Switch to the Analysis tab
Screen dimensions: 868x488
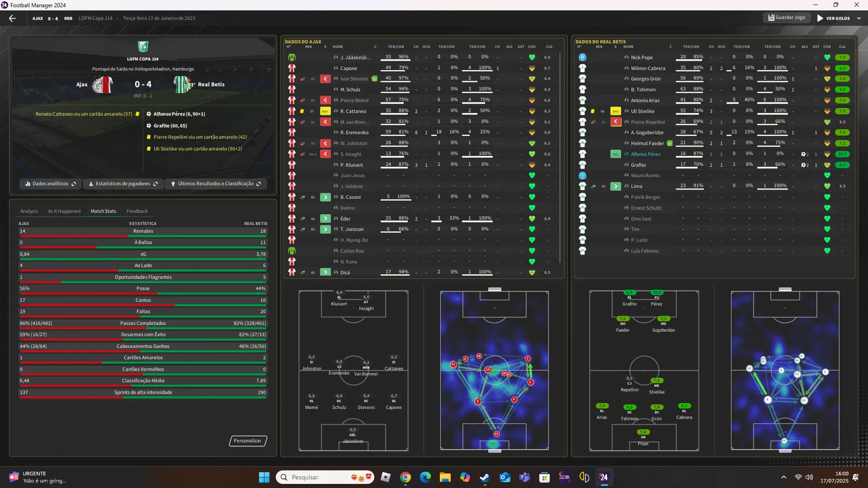click(x=29, y=211)
